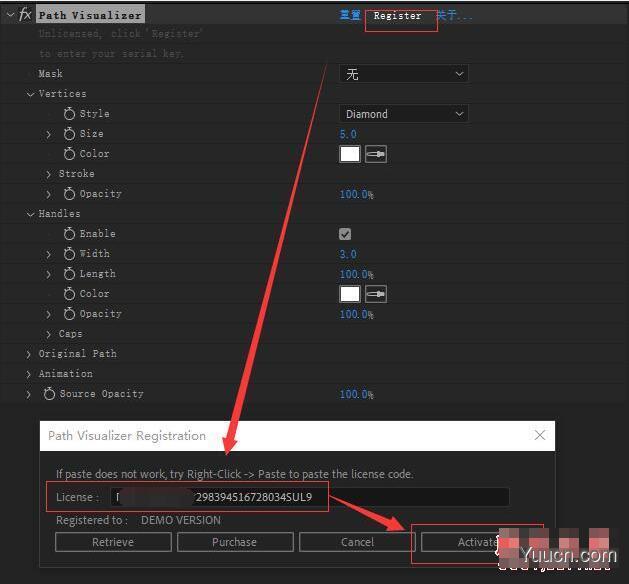Collapse the Handles group

coord(30,214)
